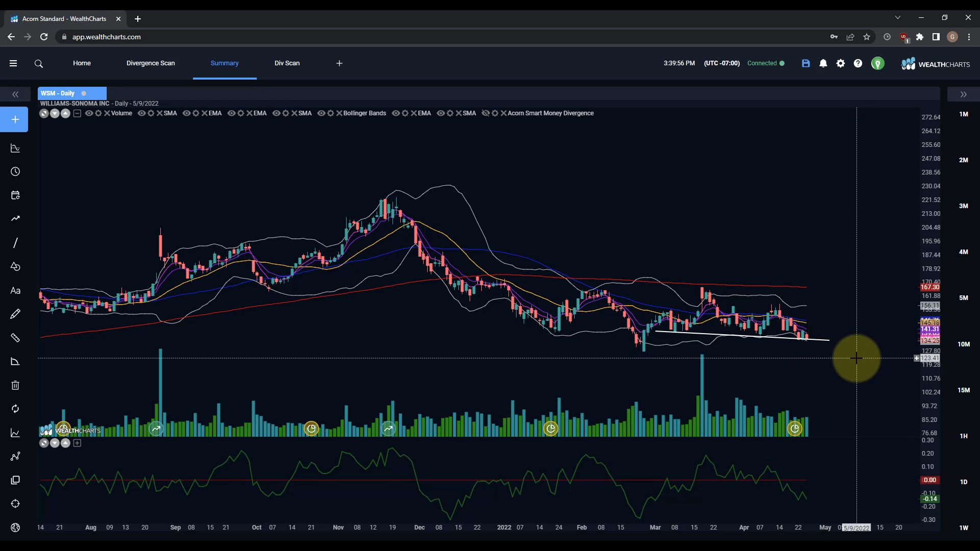Set timeframe to 1H
Viewport: 980px width, 551px height.
[963, 436]
